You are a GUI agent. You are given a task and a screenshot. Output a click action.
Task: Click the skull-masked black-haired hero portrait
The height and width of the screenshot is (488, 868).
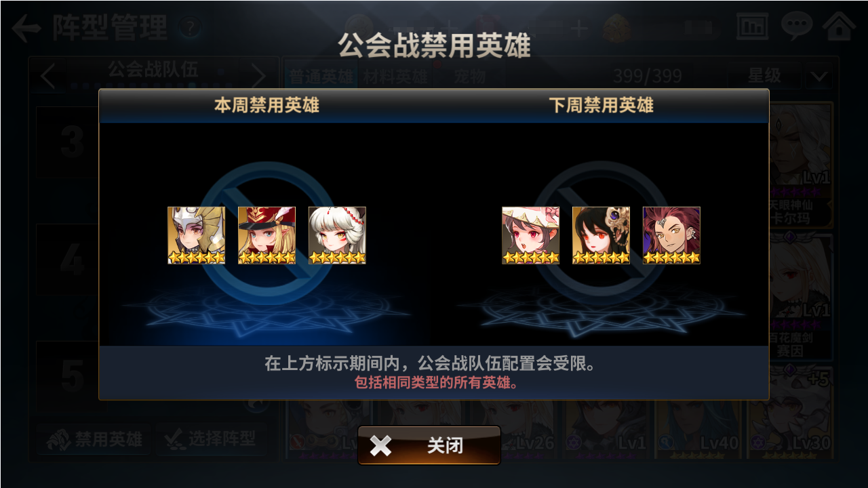[x=601, y=235]
